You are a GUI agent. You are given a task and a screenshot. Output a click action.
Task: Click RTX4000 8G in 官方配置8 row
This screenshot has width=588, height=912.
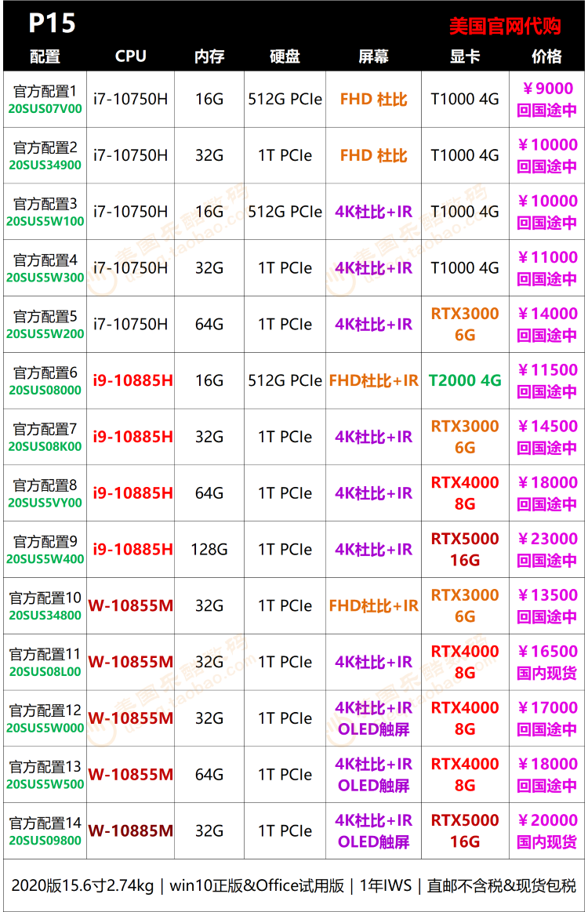click(x=465, y=493)
